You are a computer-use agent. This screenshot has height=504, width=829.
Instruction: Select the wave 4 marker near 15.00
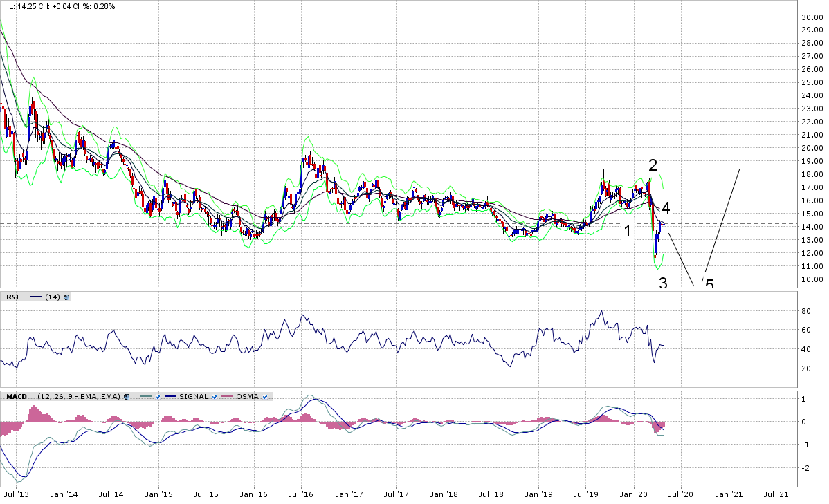[665, 207]
